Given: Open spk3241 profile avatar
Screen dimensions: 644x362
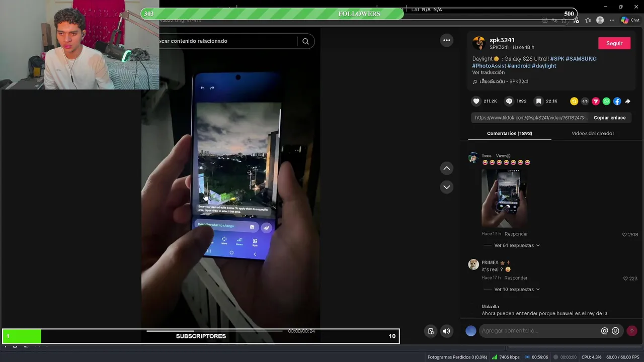Looking at the screenshot, I should pyautogui.click(x=479, y=43).
